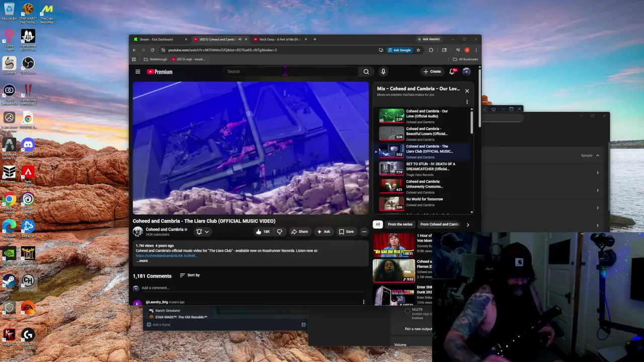Collapse the Sample section in background window
The image size is (644, 362).
[598, 155]
